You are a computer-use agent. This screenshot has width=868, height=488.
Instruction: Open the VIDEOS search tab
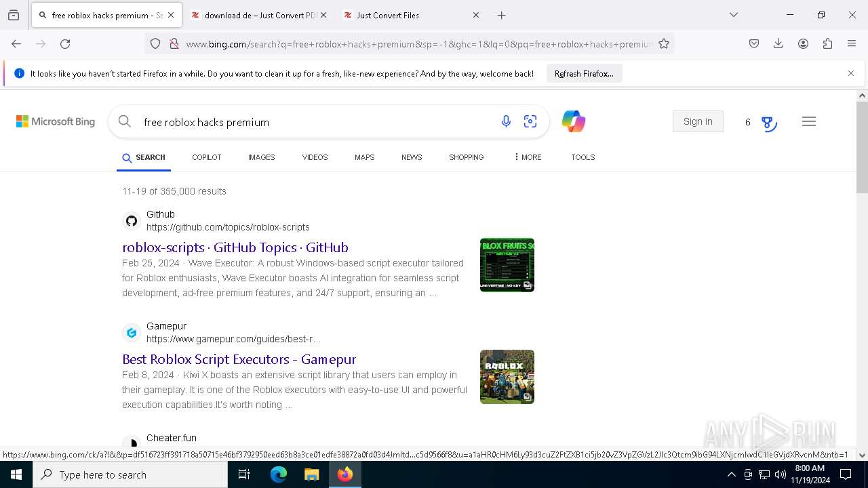tap(315, 157)
